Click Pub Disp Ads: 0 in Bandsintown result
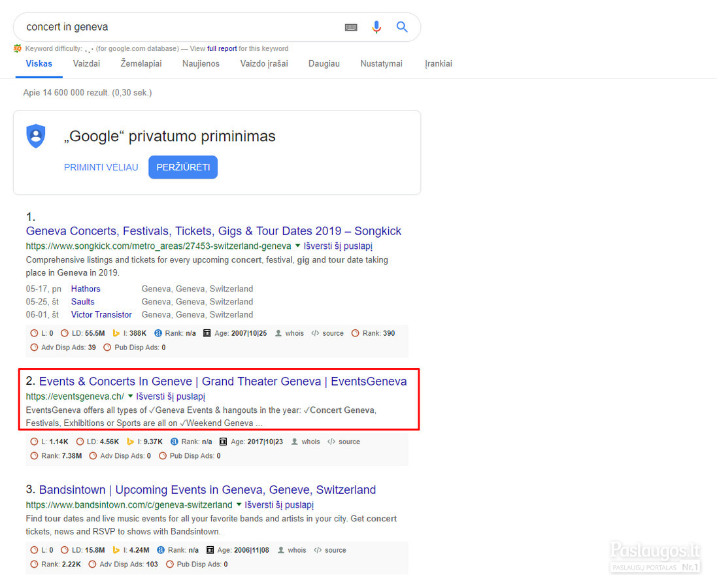Image resolution: width=717 pixels, height=588 pixels. tap(197, 564)
